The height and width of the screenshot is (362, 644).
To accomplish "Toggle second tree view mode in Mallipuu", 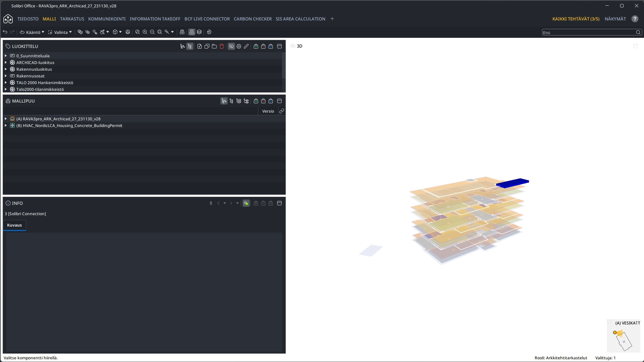I will coord(231,101).
